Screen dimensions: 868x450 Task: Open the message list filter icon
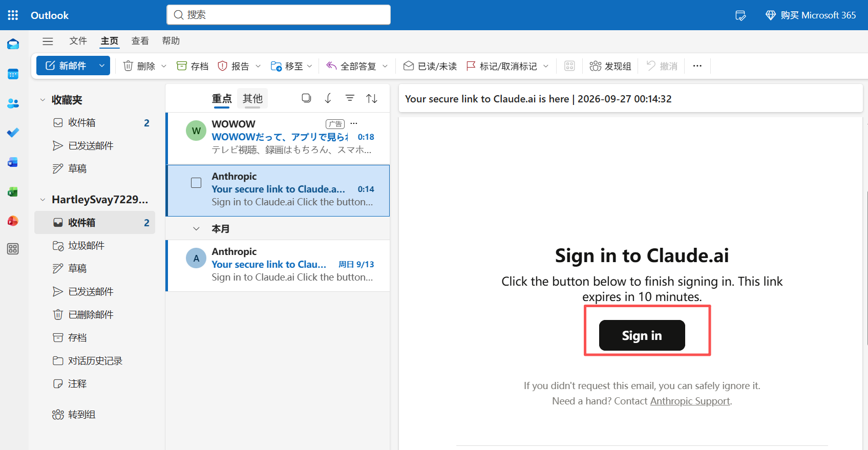click(350, 98)
